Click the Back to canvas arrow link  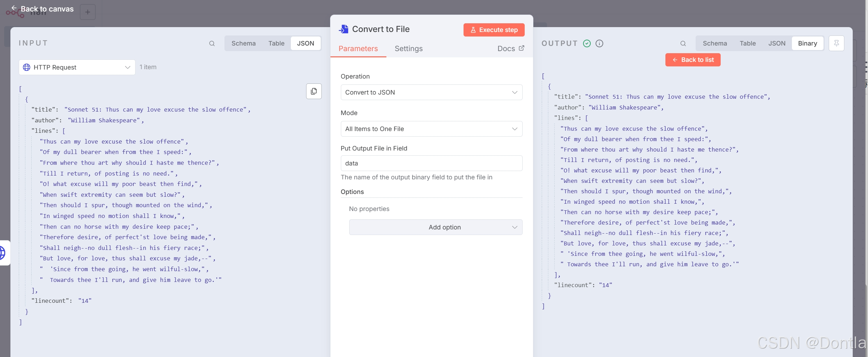click(x=42, y=9)
